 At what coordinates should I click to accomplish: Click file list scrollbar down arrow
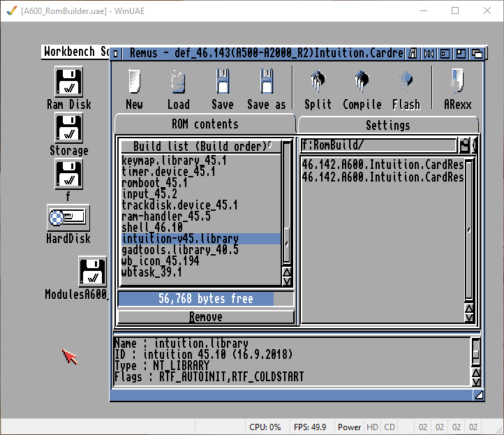[x=469, y=318]
